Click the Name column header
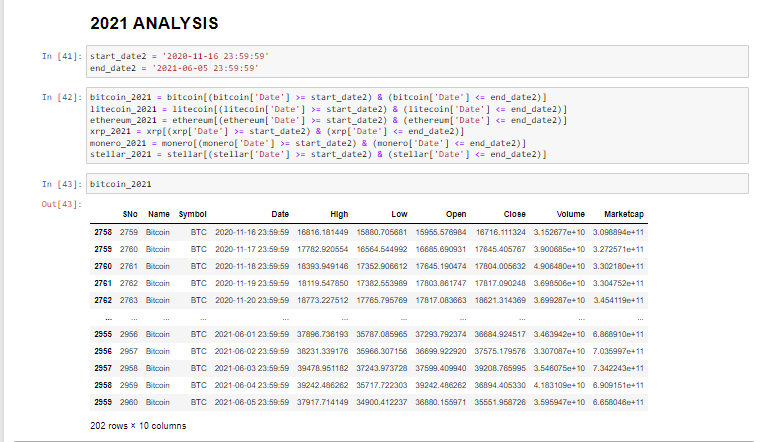The height and width of the screenshot is (442, 764). (158, 214)
